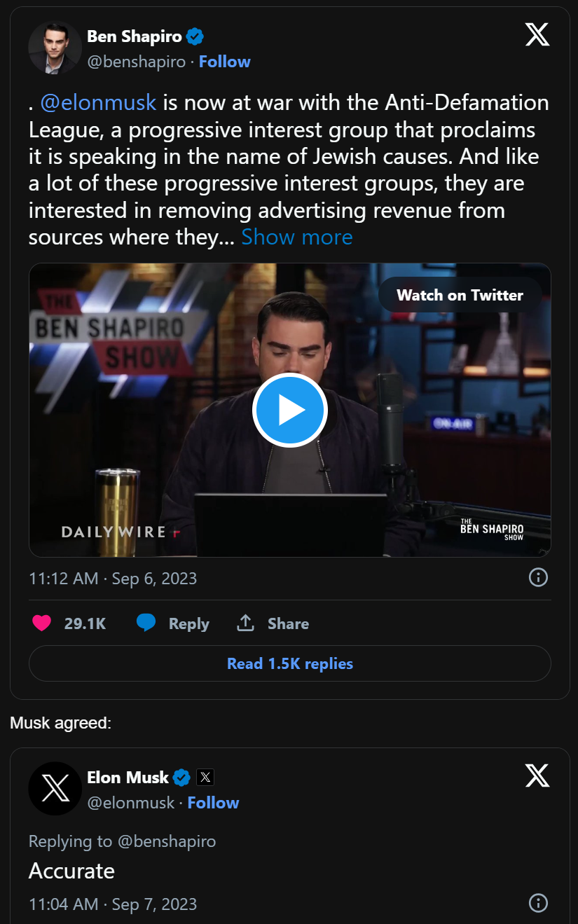Click the X logo on Ben Shapiro's tweet
Viewport: 578px width, 924px height.
coord(537,34)
